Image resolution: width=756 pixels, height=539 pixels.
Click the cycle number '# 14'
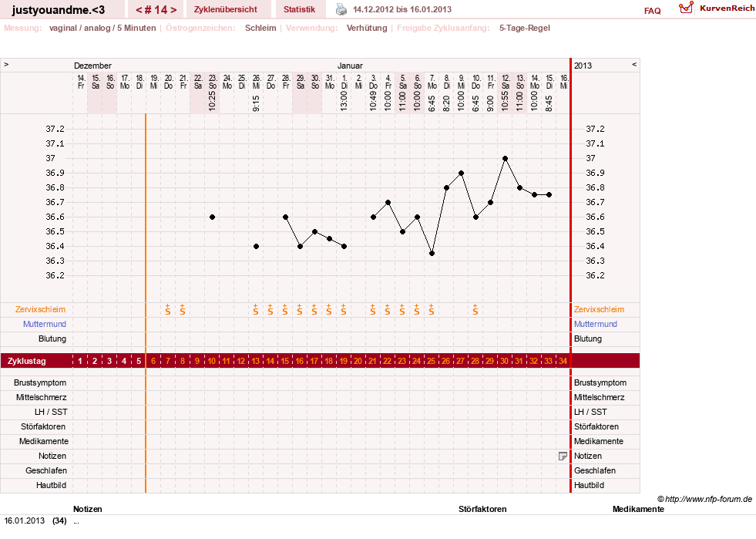[156, 10]
